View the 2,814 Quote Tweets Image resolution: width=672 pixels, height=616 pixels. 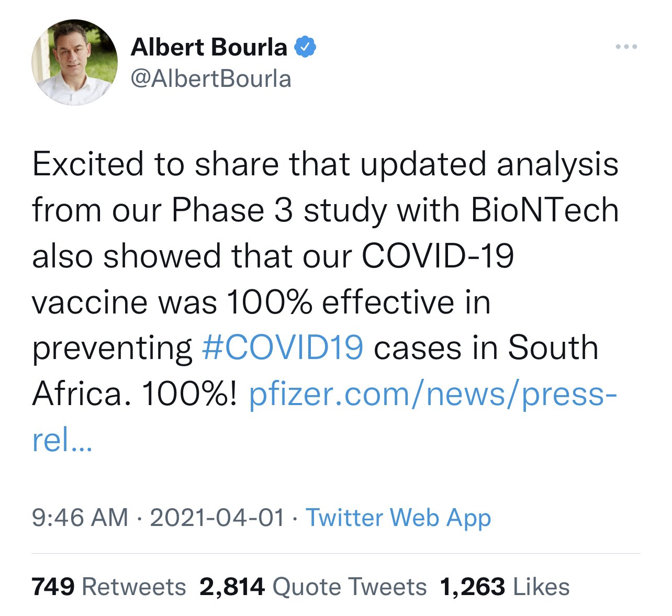(x=313, y=587)
